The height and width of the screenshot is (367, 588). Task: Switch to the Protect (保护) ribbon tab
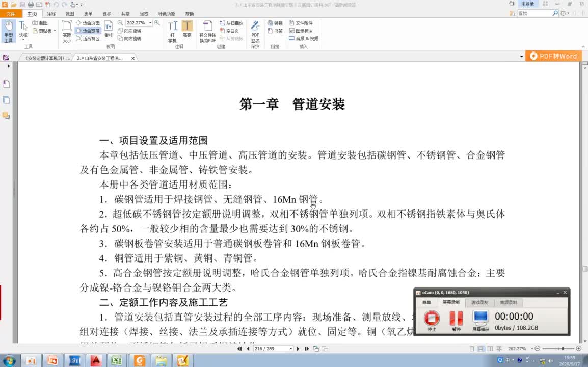pos(107,14)
